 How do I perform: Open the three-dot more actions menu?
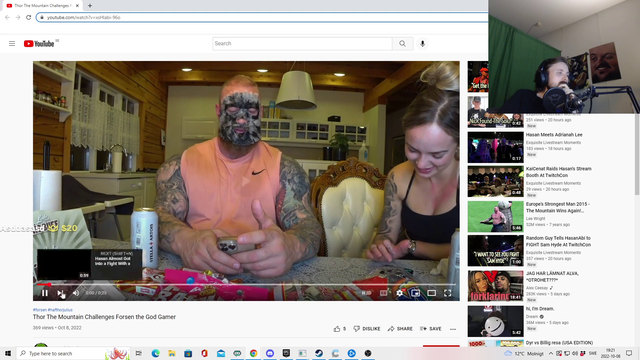453,329
